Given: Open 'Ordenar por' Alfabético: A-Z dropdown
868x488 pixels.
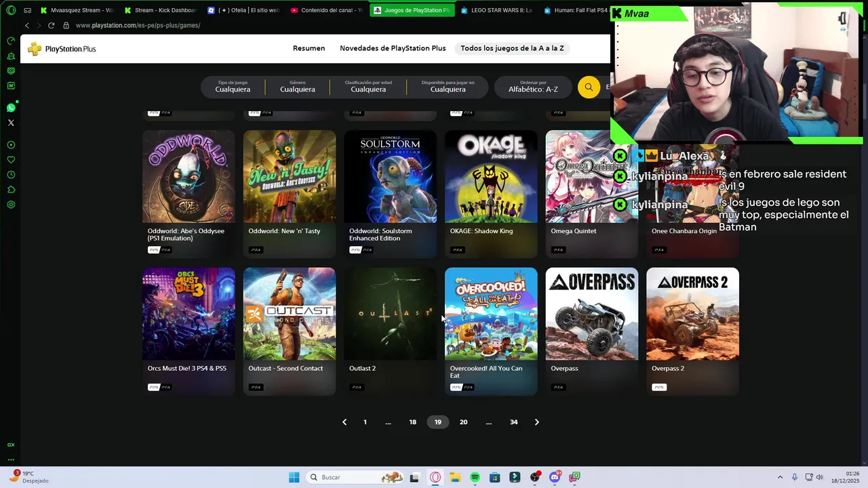Looking at the screenshot, I should [x=533, y=87].
